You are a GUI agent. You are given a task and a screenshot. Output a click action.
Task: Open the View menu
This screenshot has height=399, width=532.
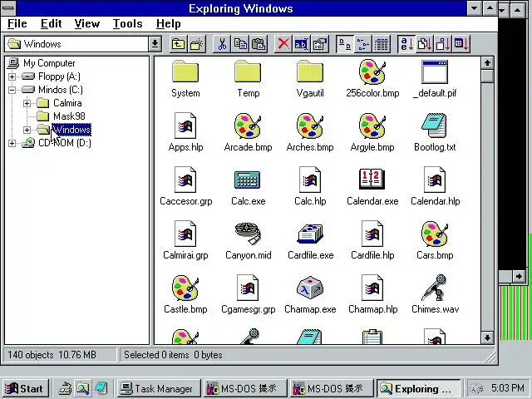tap(87, 24)
